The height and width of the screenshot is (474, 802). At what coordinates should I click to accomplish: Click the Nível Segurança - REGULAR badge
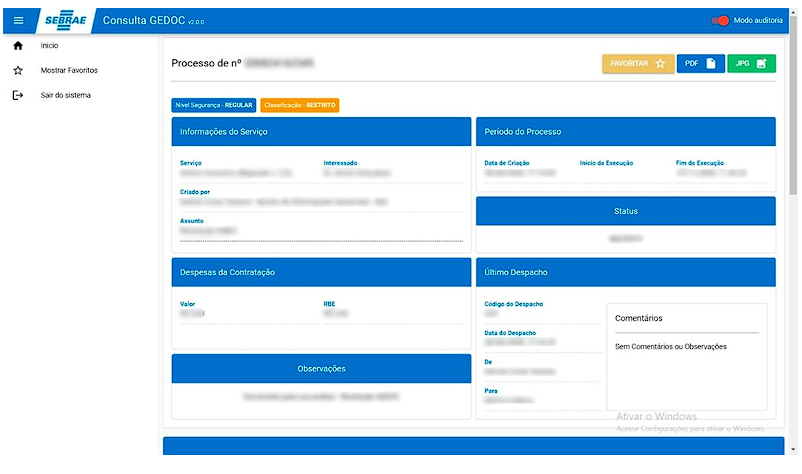[x=214, y=105]
